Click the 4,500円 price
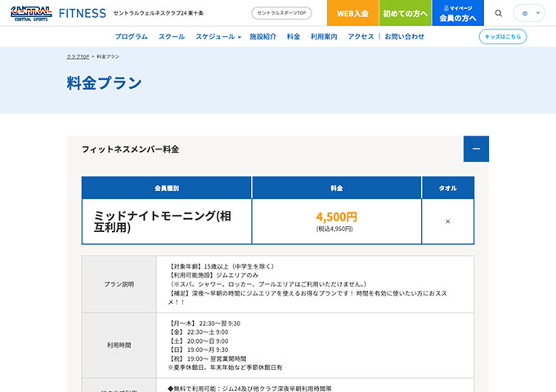Image resolution: width=556 pixels, height=392 pixels. (336, 216)
